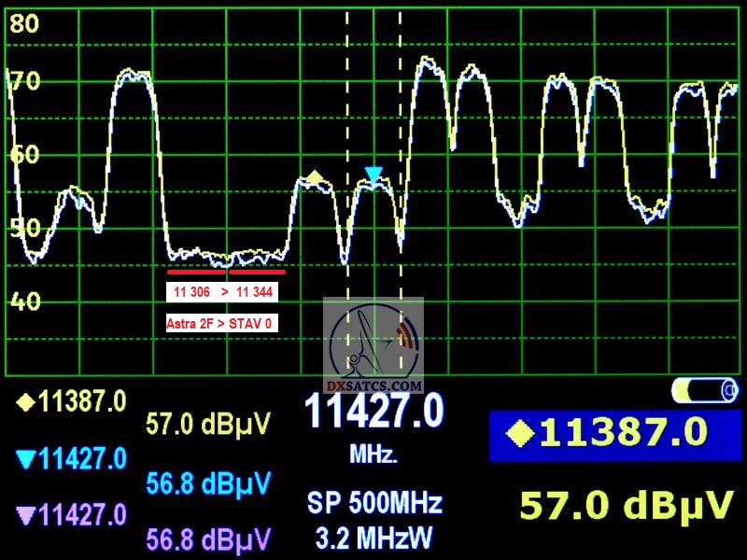This screenshot has width=747, height=560.
Task: Click the purple 56.8 dBµV level reading
Action: tap(207, 539)
